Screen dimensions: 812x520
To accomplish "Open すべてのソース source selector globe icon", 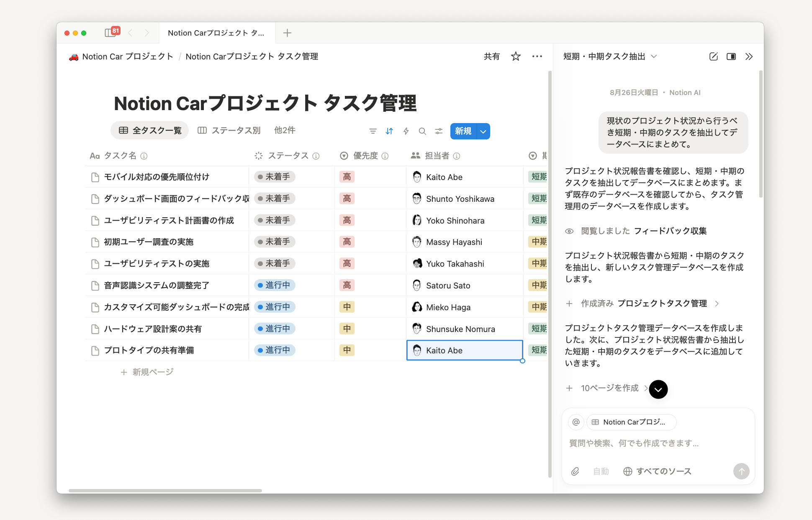I will [628, 471].
